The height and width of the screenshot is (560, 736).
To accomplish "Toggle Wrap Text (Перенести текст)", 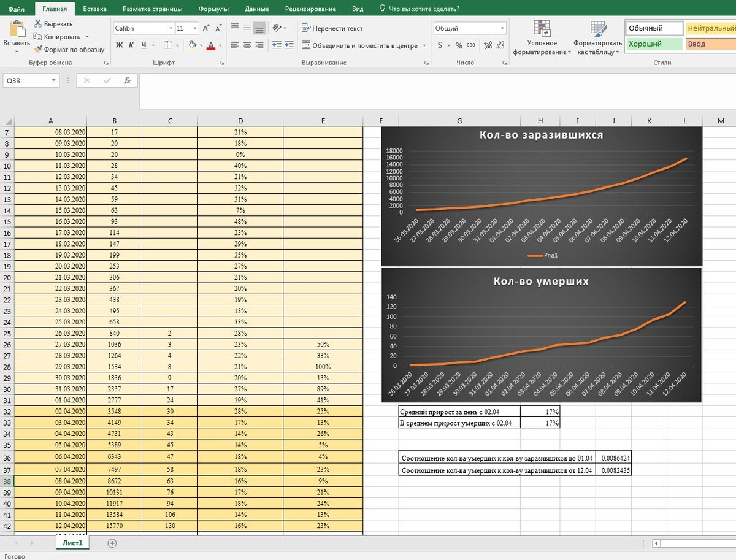I will coord(332,28).
